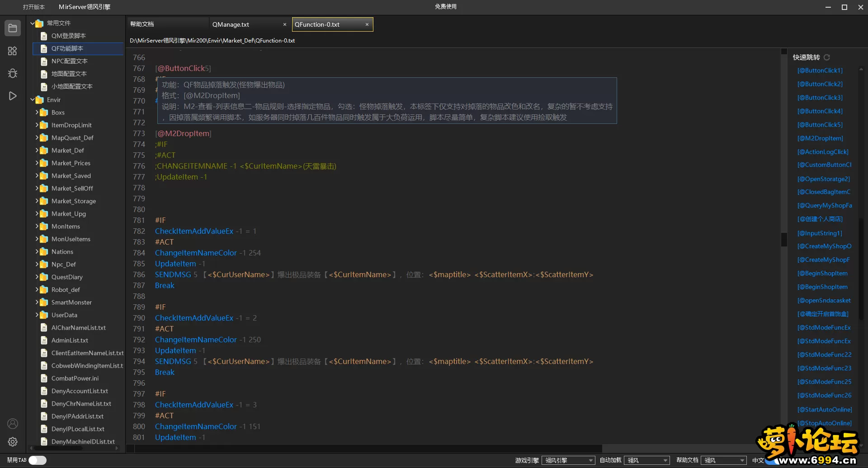The width and height of the screenshot is (868, 468).
Task: Jump to [@ActionLogClick] label
Action: 823,152
